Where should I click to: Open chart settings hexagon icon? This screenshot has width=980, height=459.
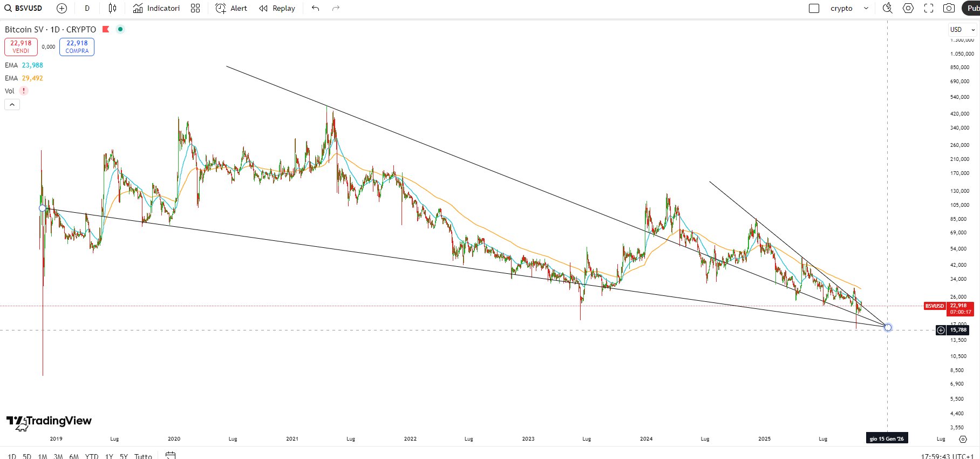pyautogui.click(x=908, y=8)
